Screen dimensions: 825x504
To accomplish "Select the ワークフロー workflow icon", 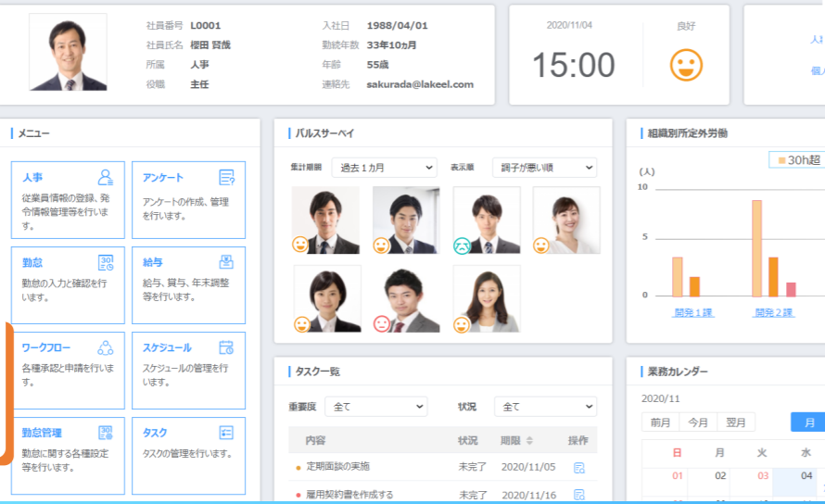I will (106, 347).
